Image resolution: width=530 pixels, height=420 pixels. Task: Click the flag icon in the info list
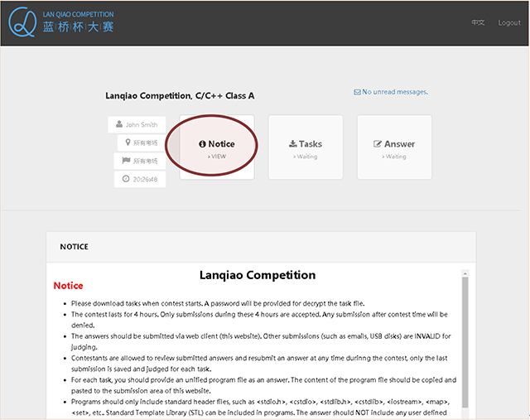coord(127,161)
